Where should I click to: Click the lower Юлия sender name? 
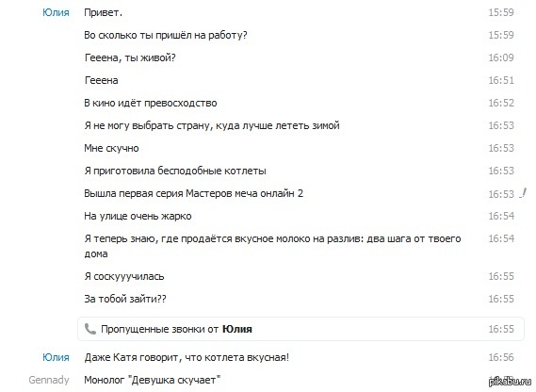click(x=56, y=357)
